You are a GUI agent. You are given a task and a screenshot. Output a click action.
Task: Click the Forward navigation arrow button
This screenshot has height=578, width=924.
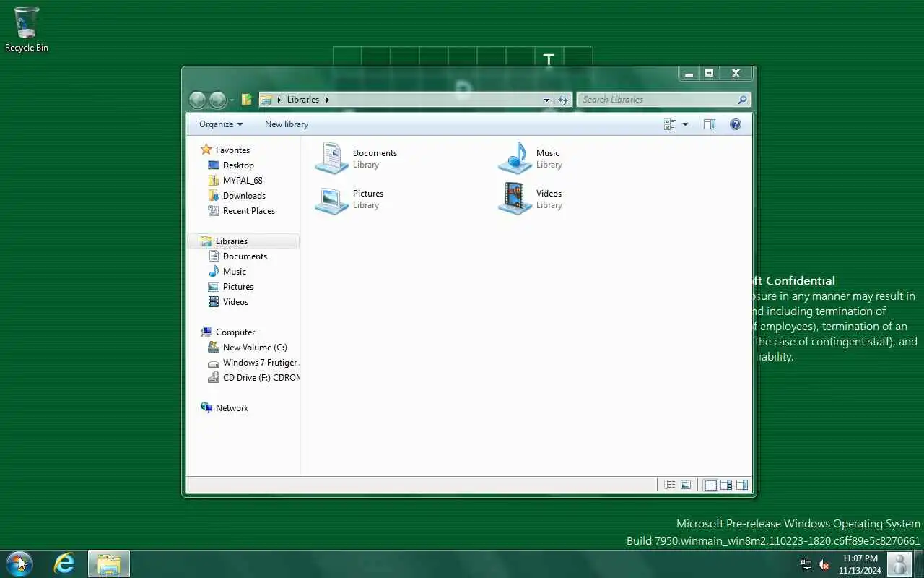pos(217,100)
